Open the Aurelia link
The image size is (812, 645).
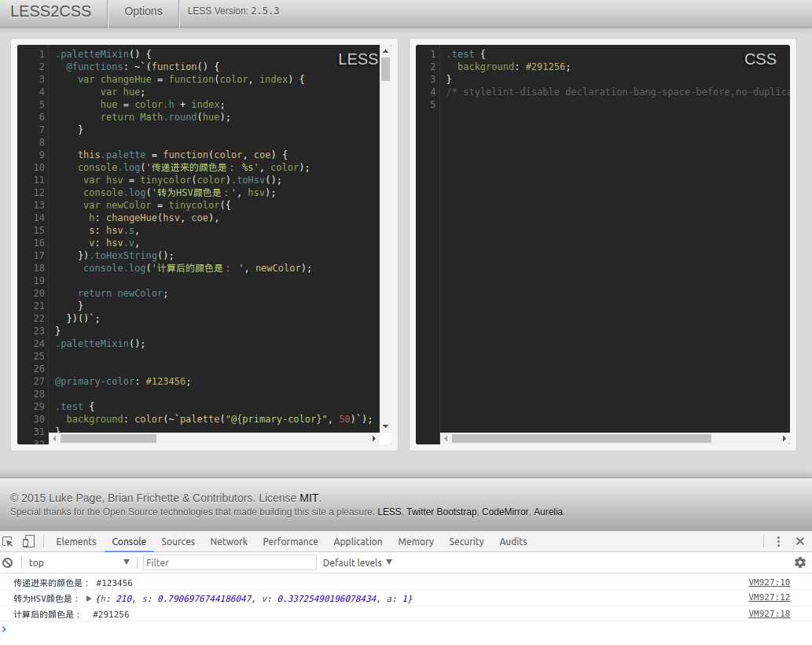[549, 512]
